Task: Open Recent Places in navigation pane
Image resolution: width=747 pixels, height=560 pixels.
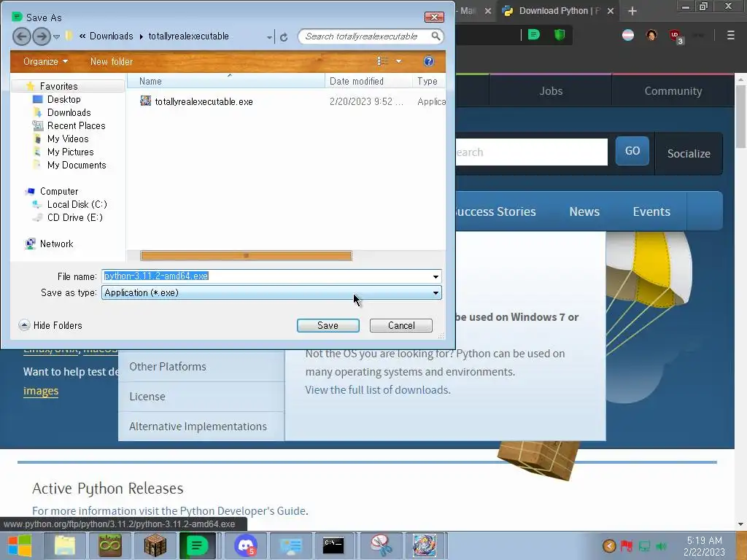Action: click(x=76, y=125)
